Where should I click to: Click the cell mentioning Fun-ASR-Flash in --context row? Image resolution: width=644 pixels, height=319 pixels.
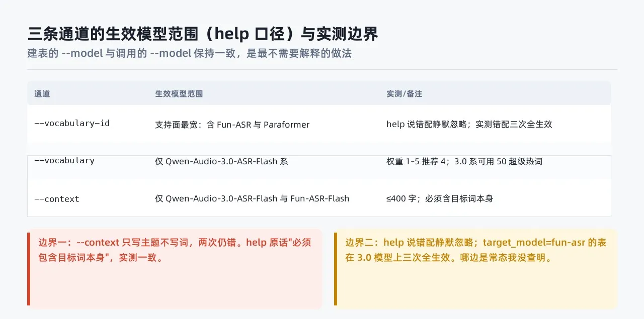tap(252, 198)
